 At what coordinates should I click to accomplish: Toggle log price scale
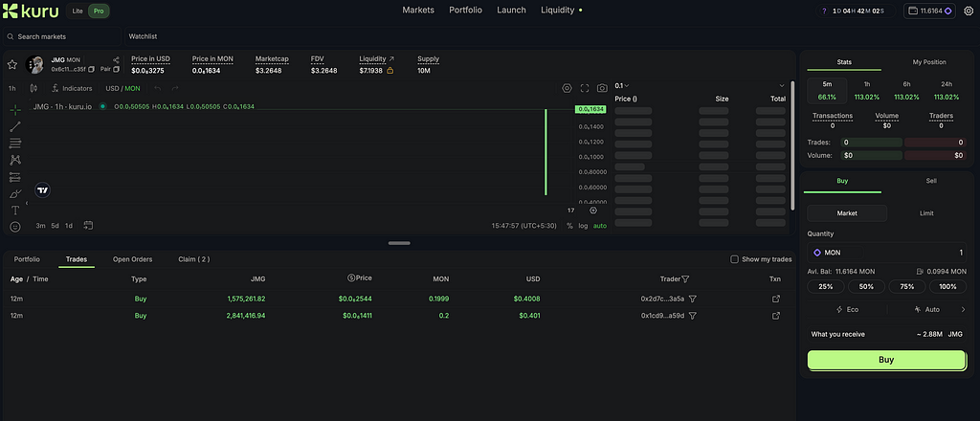click(583, 226)
